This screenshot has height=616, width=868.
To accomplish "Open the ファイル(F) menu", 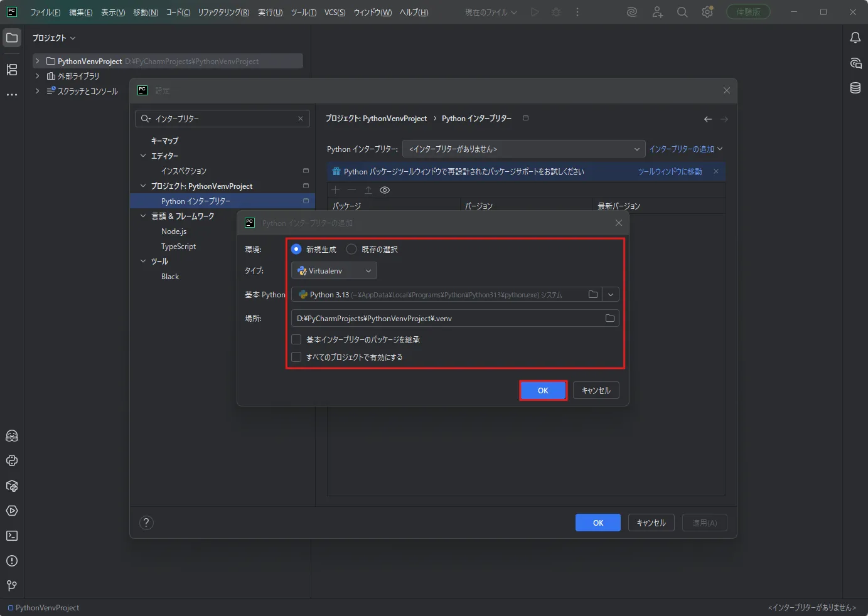I will coord(46,12).
